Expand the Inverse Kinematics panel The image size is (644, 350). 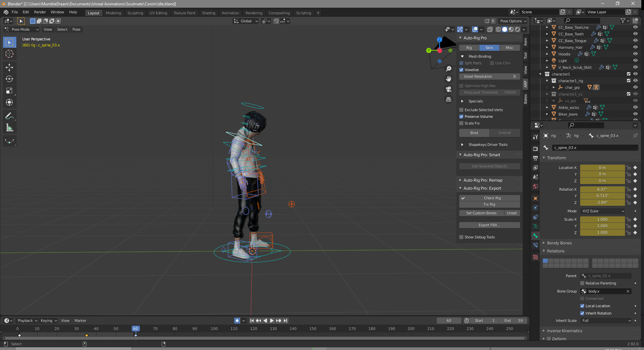[x=564, y=331]
